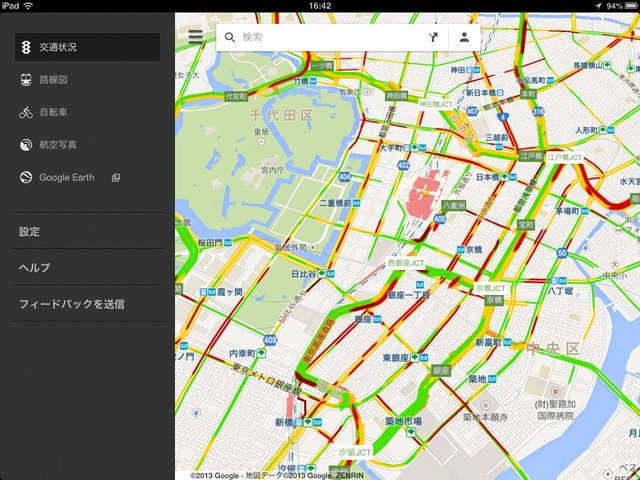Tap the train icon beside 路線図
640x480 pixels.
(x=26, y=80)
